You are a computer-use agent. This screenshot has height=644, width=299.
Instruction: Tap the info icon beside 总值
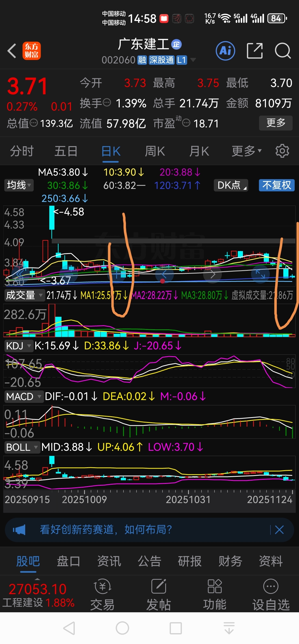(34, 123)
